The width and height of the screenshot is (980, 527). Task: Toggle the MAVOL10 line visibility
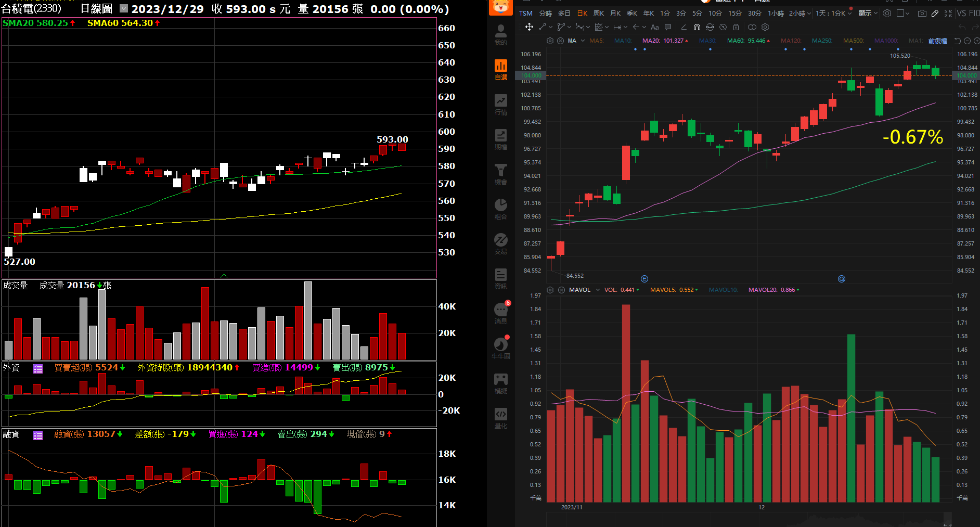[723, 290]
